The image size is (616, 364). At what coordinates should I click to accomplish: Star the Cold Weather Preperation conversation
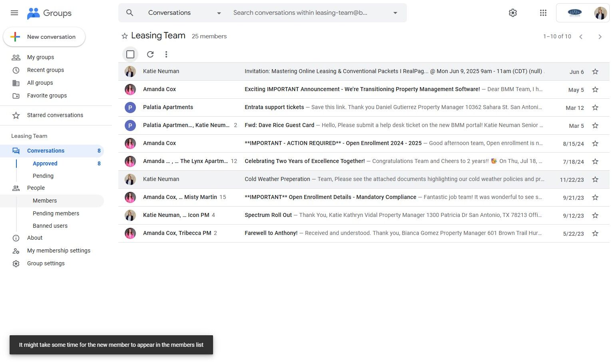[595, 179]
